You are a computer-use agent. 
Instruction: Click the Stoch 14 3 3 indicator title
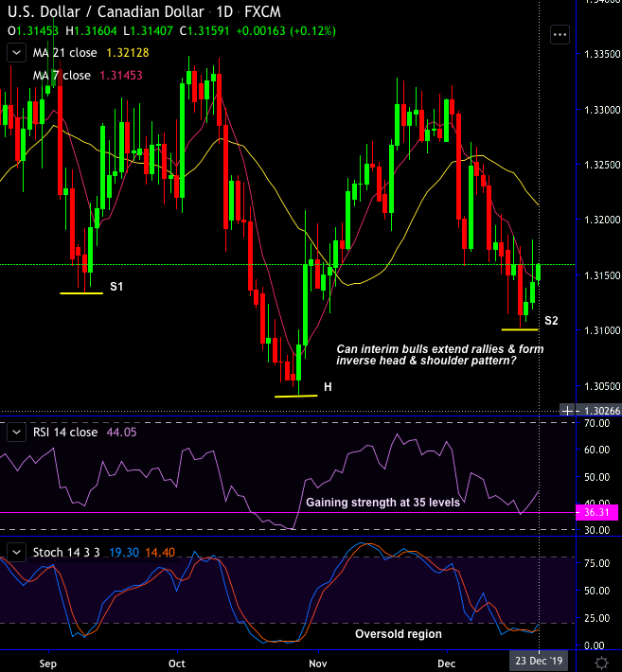66,553
